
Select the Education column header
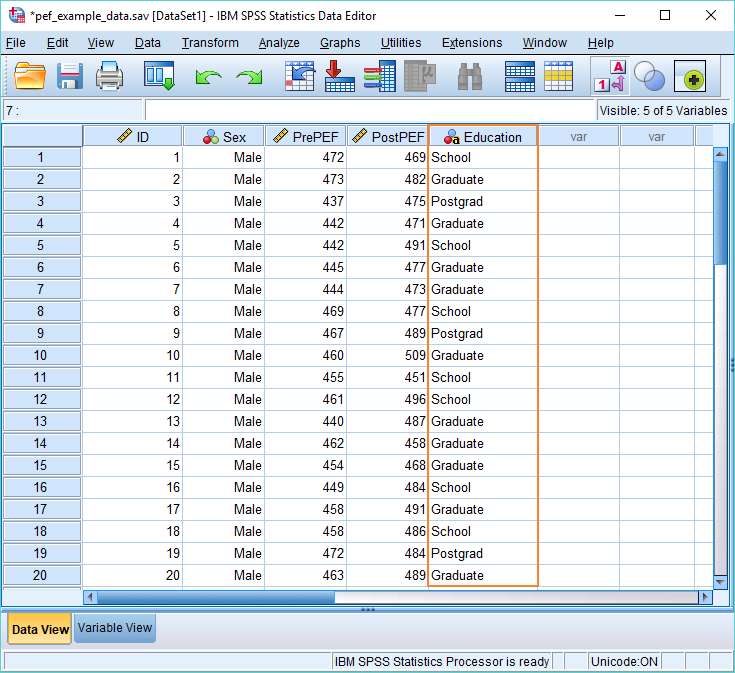pos(483,137)
